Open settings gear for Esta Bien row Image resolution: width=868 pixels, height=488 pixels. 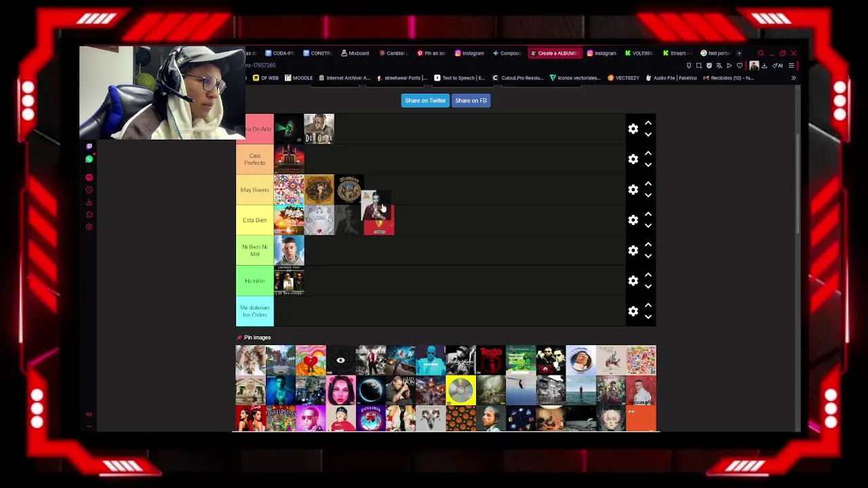(x=633, y=220)
